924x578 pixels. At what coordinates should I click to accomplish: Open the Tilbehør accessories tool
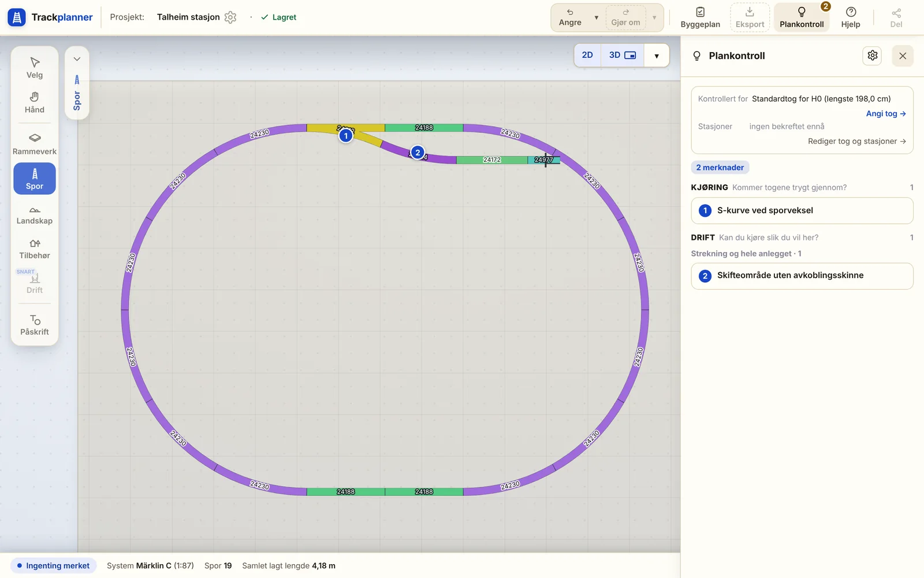pyautogui.click(x=35, y=248)
